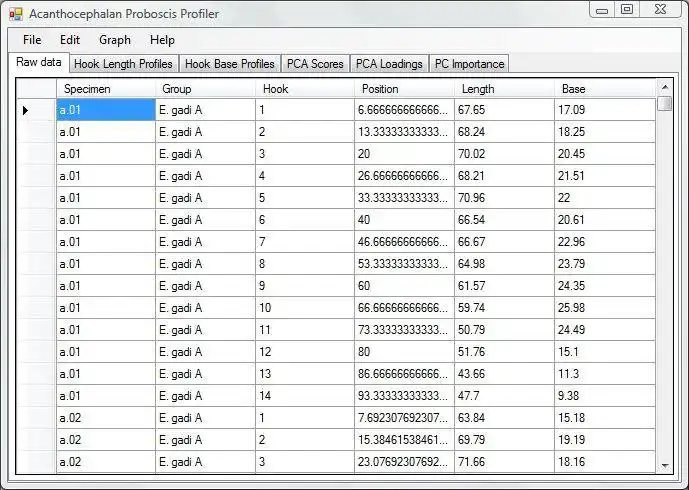Click the Base column header

pos(605,89)
